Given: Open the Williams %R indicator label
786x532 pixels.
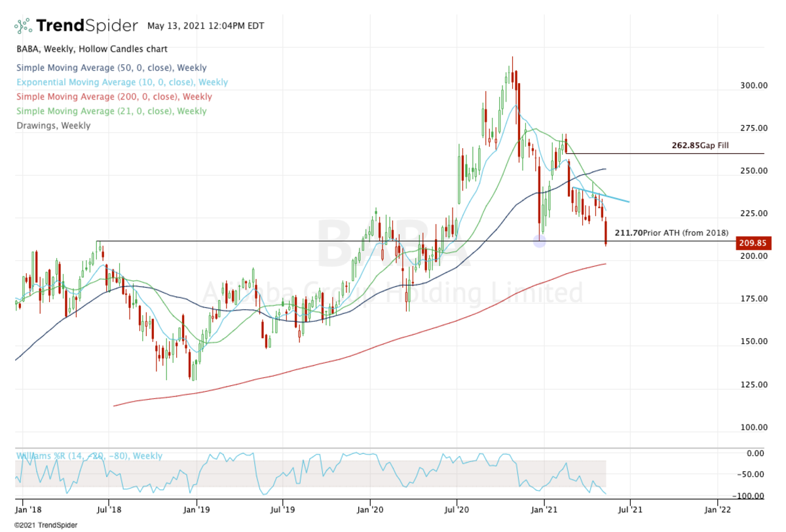Looking at the screenshot, I should [x=88, y=456].
